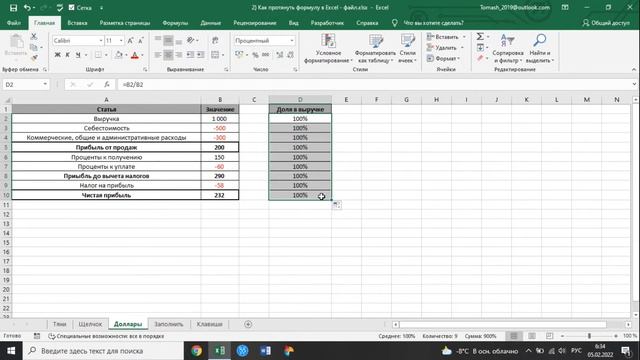The image size is (640, 360).
Task: Toggle underline formatting (Ч)
Action: pyautogui.click(x=78, y=55)
